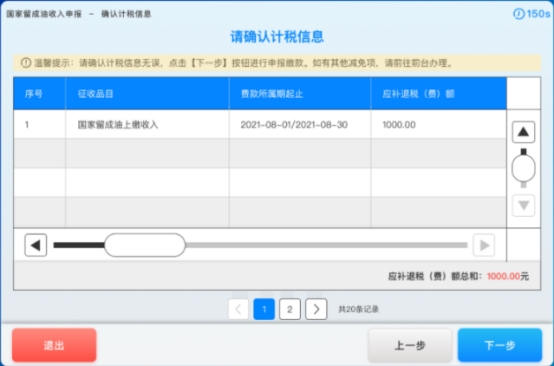Click the 征收品目 column header
This screenshot has width=554, height=366.
coord(147,94)
